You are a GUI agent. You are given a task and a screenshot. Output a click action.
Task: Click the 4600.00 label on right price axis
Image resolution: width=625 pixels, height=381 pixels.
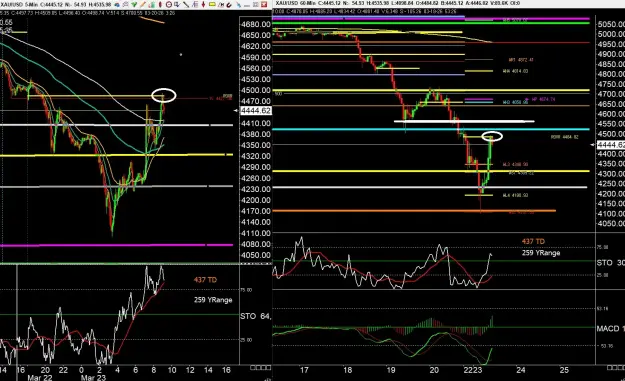pyautogui.click(x=611, y=114)
